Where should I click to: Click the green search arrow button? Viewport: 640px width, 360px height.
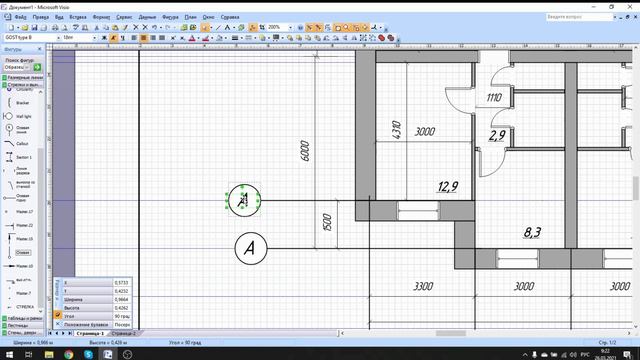tap(37, 67)
